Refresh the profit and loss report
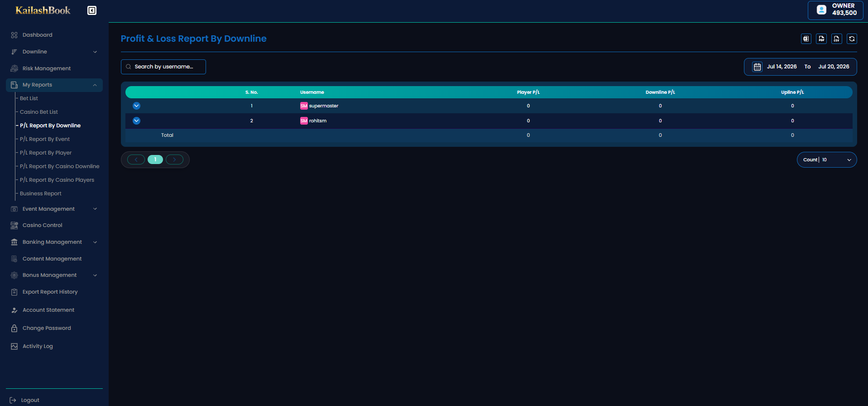Screen dimensions: 868x406 [x=852, y=39]
